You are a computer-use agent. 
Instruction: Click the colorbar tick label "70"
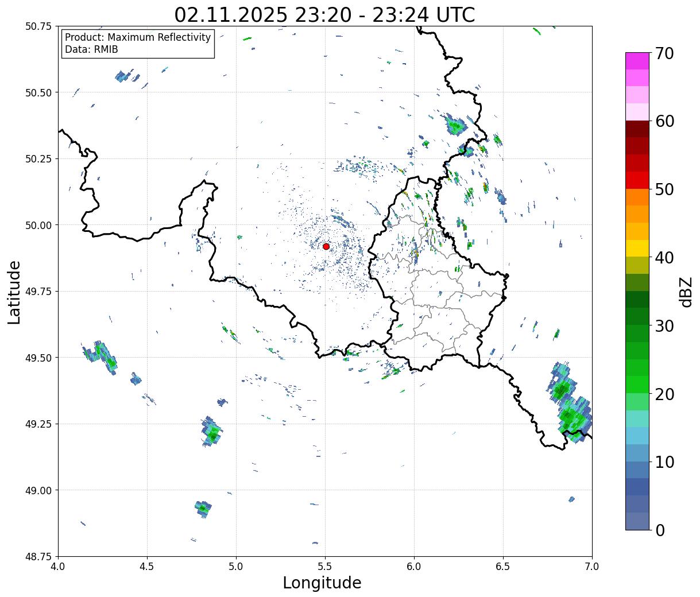664,53
